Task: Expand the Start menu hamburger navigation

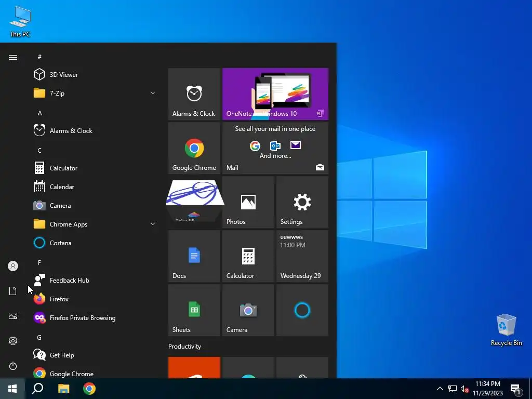Action: [x=13, y=57]
